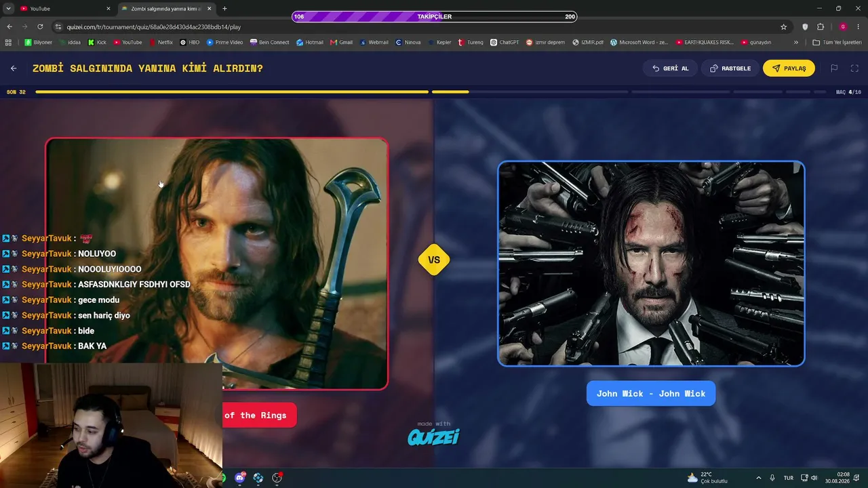The width and height of the screenshot is (868, 488).
Task: Open the Ninova bookmark
Action: (408, 42)
